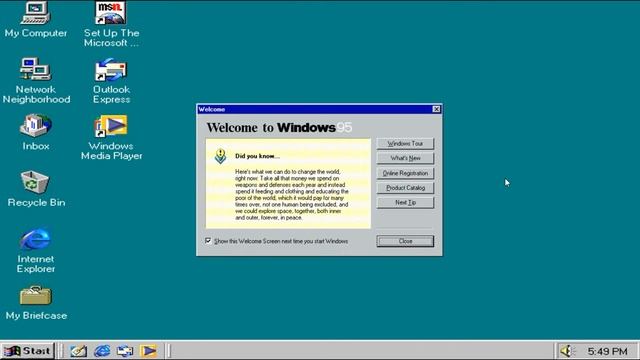640x360 pixels.
Task: Select Windows Media Player desktop icon
Action: click(x=111, y=137)
